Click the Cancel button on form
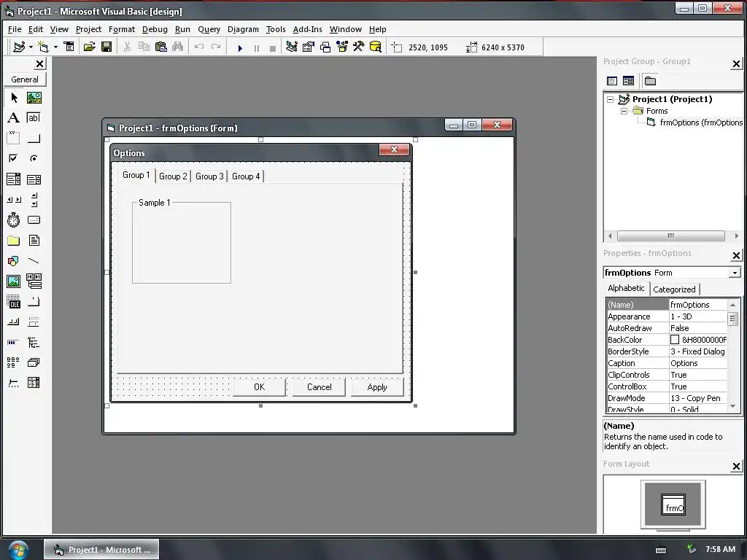747x560 pixels. point(320,387)
